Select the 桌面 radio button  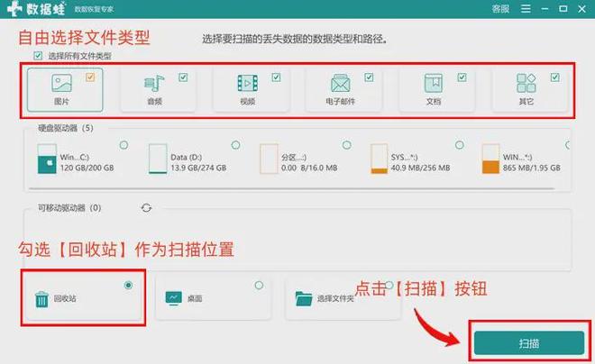pyautogui.click(x=259, y=285)
